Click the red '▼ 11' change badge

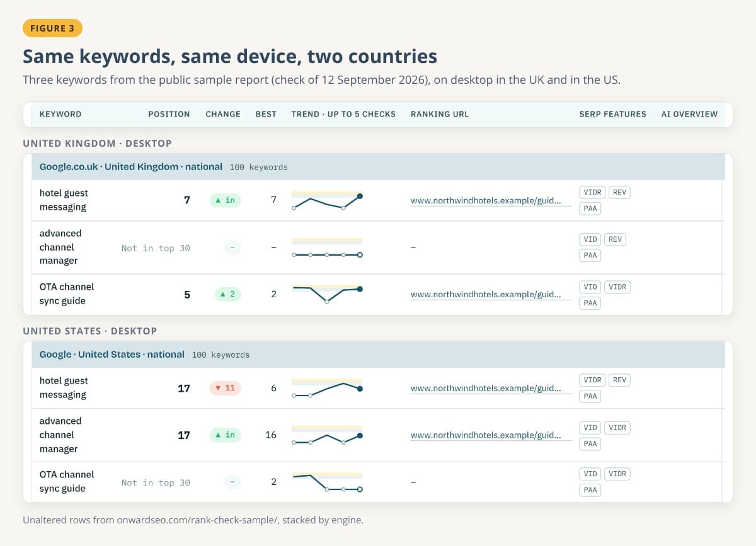click(226, 388)
